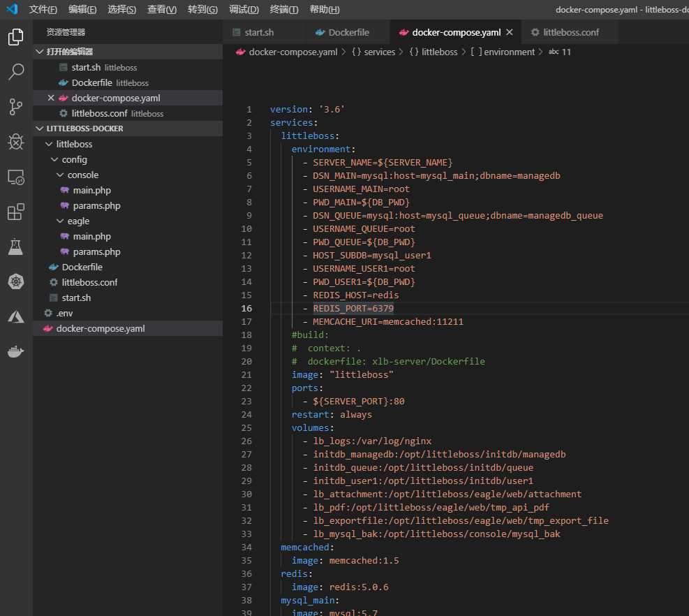Collapse the eagle folder
The height and width of the screenshot is (616, 689).
tap(60, 221)
